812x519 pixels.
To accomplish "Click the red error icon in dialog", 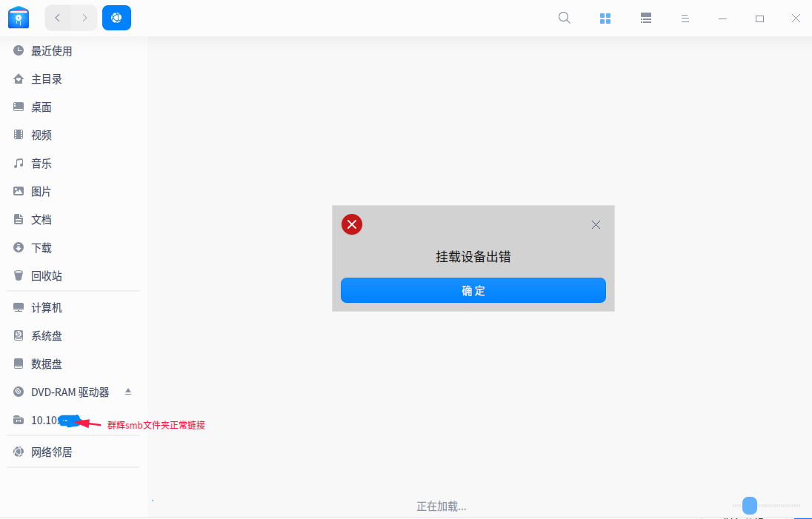I will click(352, 224).
